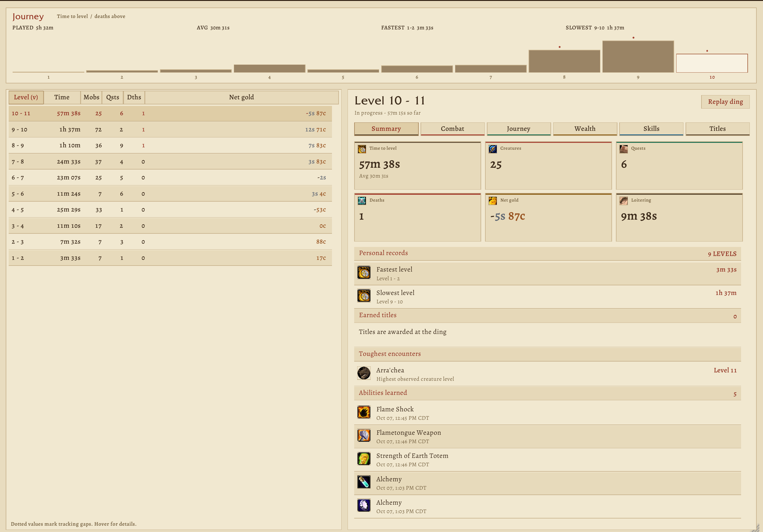This screenshot has width=763, height=532.
Task: Open the Titles tab
Action: [717, 129]
